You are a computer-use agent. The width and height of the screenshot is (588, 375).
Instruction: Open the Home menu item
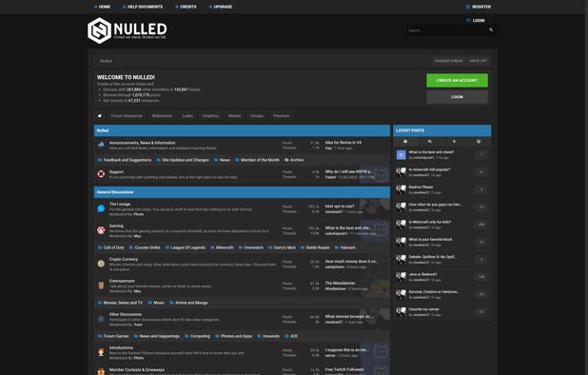coord(102,7)
